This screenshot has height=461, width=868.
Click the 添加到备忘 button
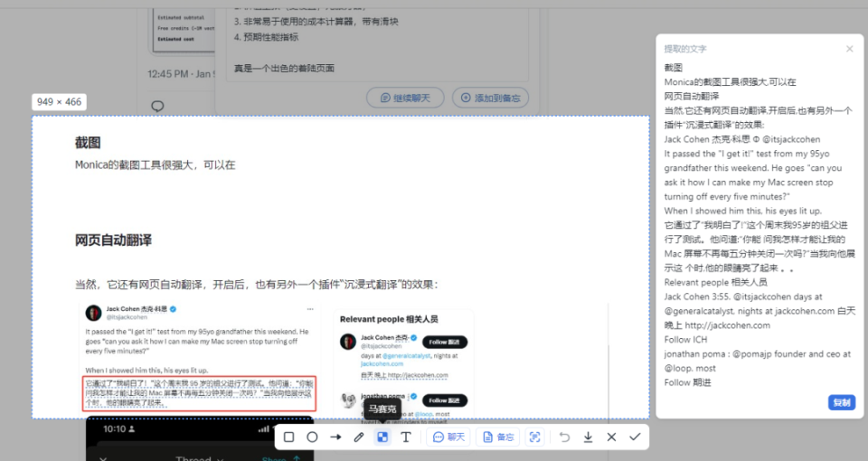490,98
